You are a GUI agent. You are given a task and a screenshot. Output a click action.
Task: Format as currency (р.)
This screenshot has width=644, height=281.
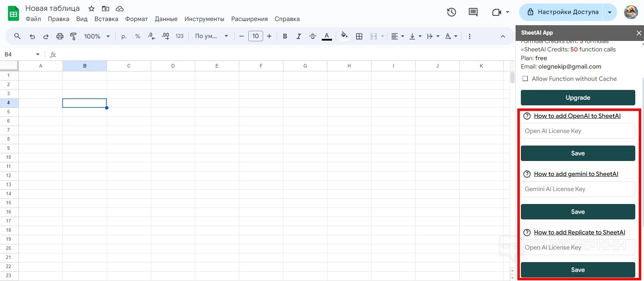[124, 36]
